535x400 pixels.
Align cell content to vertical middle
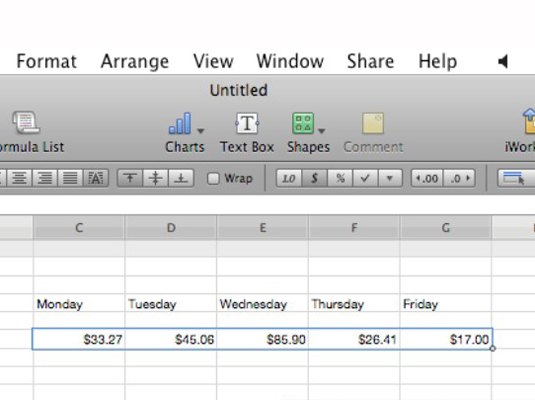(156, 178)
